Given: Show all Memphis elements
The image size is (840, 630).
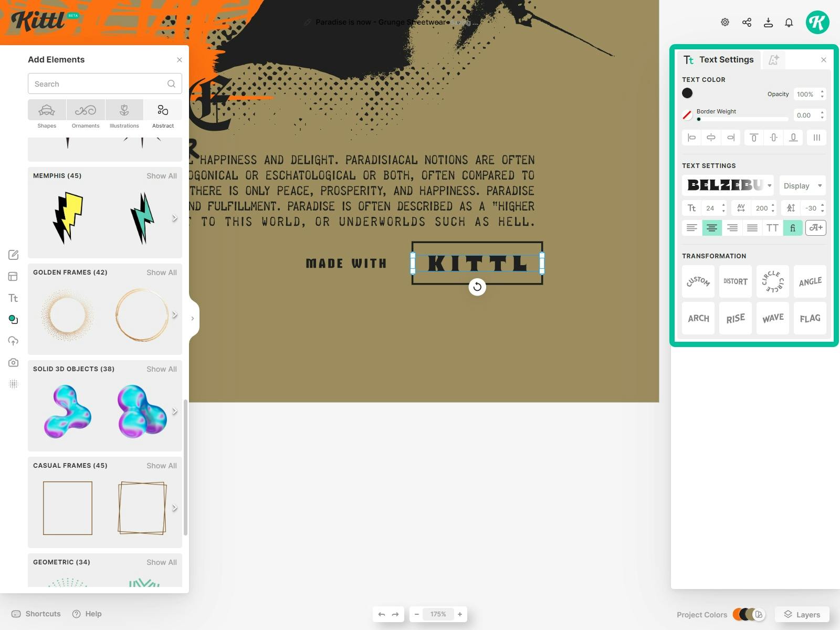Looking at the screenshot, I should (162, 176).
